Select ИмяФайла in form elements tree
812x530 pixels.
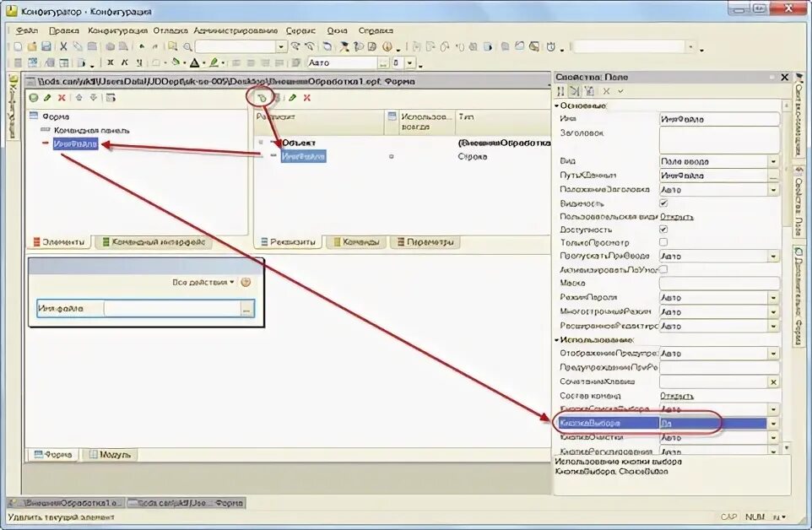click(75, 143)
